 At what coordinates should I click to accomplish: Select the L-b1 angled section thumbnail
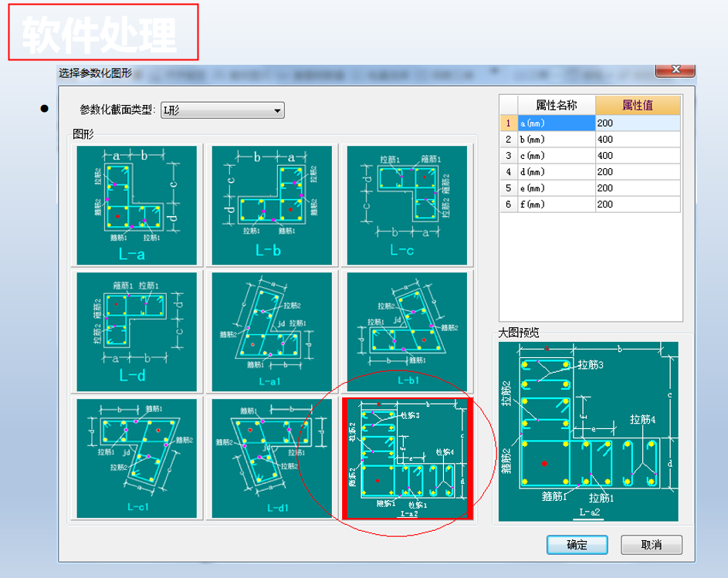(407, 332)
